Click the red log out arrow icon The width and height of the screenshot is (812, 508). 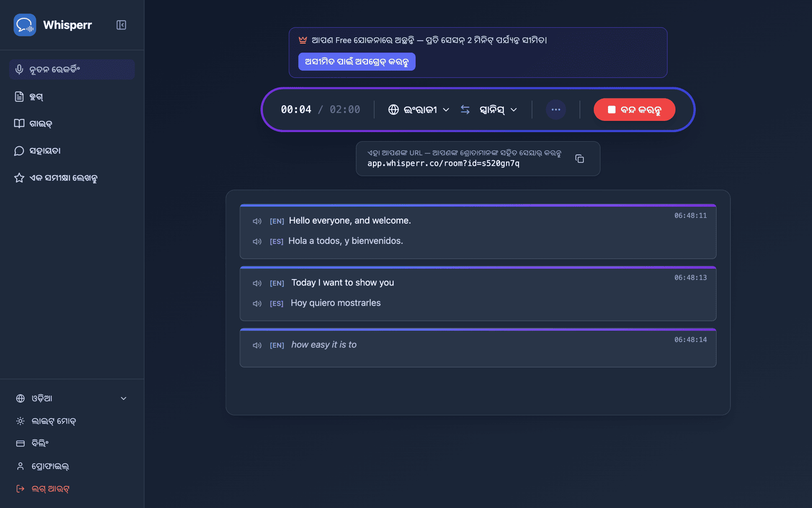pos(20,489)
